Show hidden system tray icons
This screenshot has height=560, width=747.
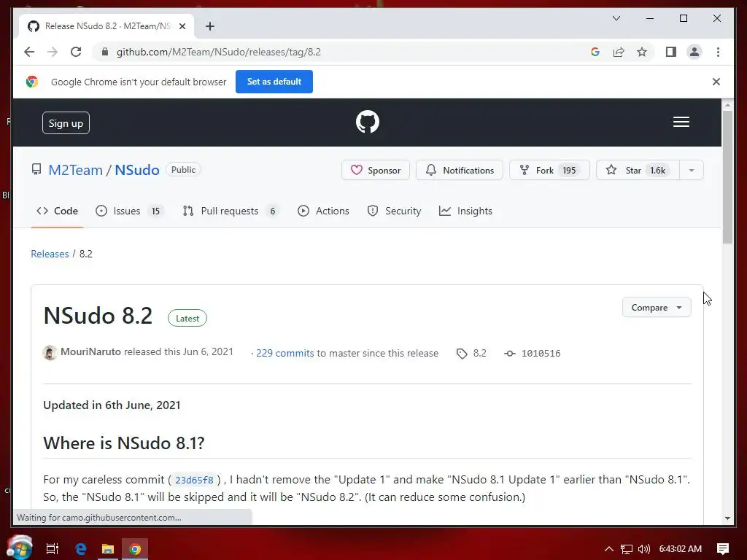[609, 549]
